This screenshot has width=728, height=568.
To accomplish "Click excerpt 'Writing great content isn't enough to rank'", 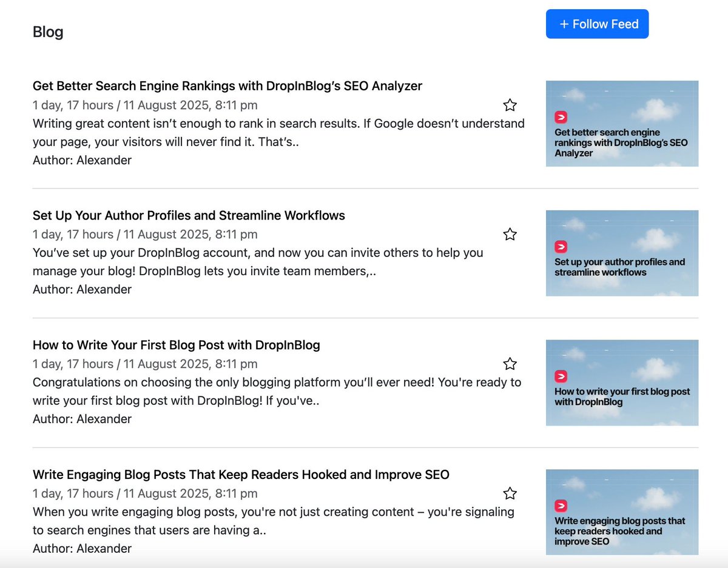I will pyautogui.click(x=278, y=133).
